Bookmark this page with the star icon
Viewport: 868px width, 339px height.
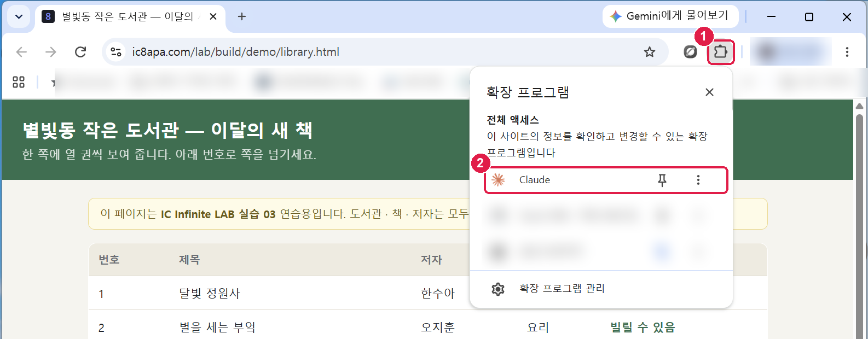tap(650, 52)
